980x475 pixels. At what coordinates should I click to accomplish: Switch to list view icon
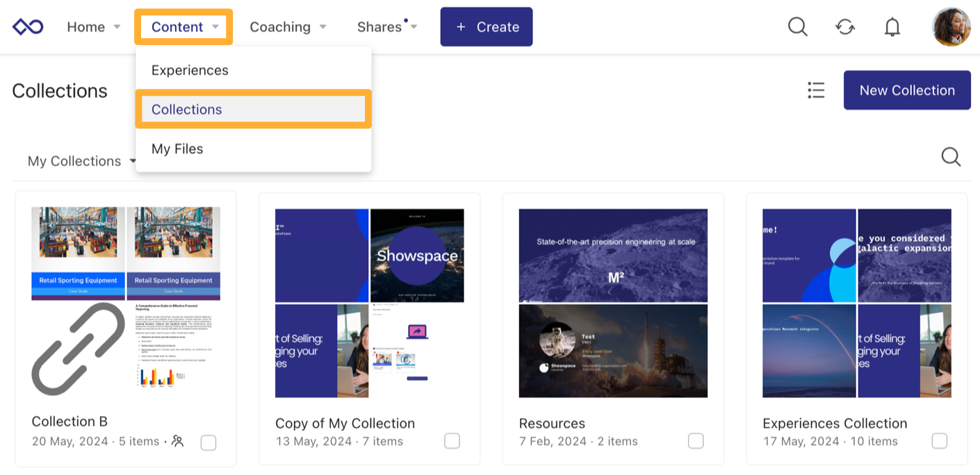(816, 90)
